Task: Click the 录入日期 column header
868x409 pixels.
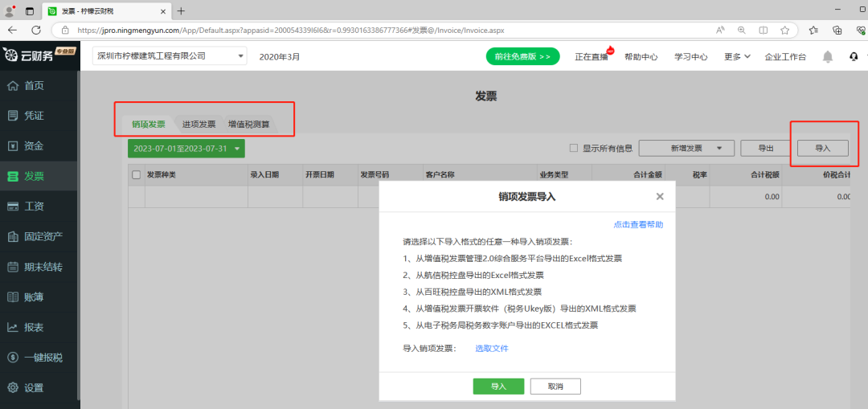Action: [264, 175]
